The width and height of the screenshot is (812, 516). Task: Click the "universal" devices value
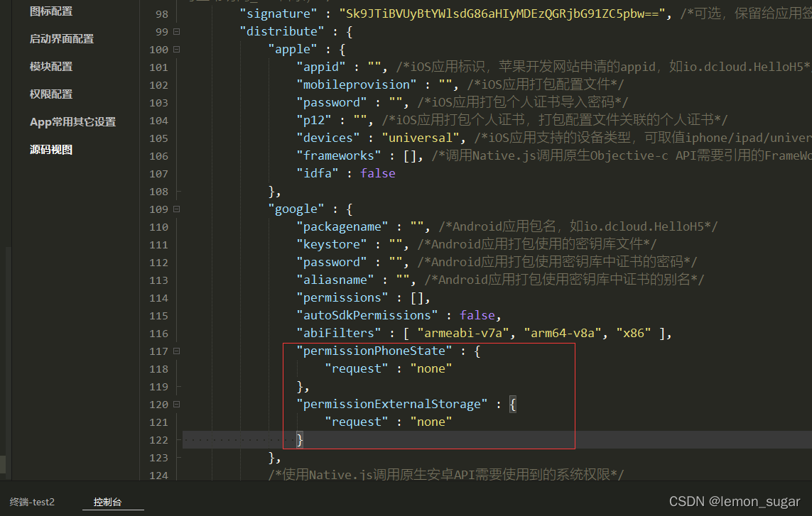click(x=420, y=138)
